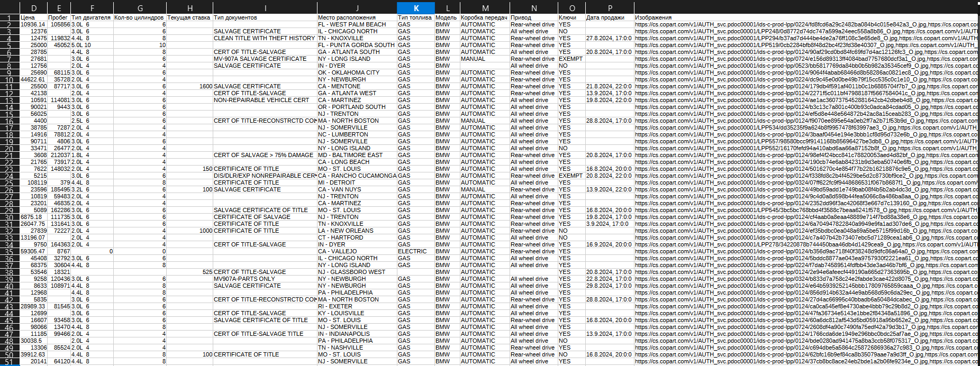The width and height of the screenshot is (980, 366).
Task: Click the 'Привод' header cell
Action: 533,17
